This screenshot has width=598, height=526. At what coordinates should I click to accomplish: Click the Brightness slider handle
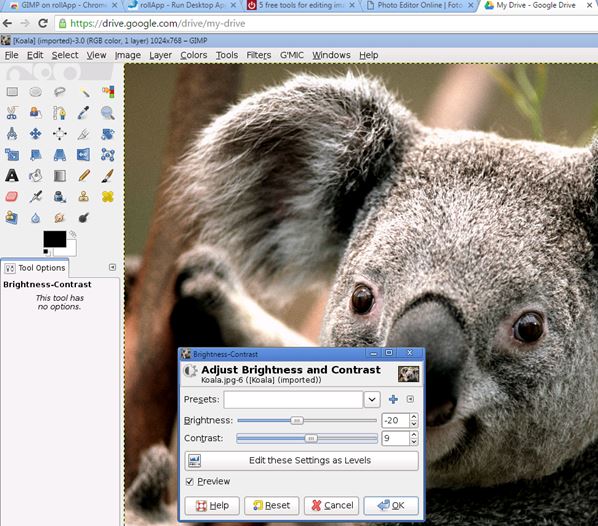click(x=297, y=420)
